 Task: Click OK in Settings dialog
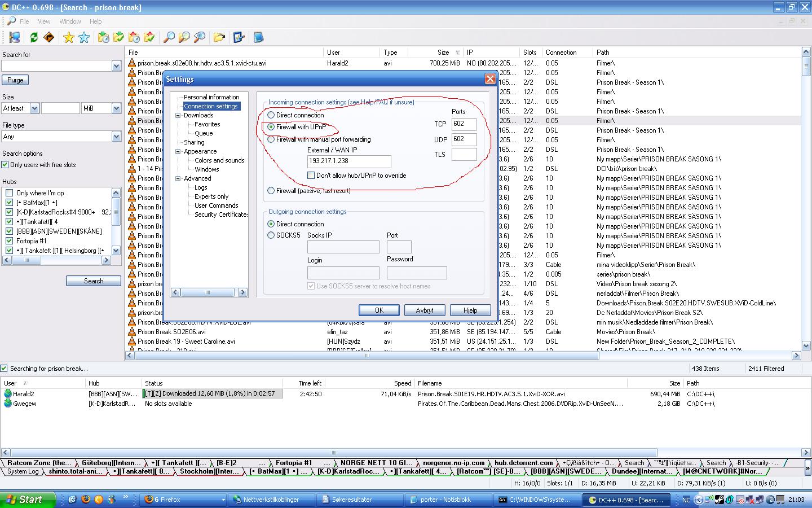click(x=379, y=310)
